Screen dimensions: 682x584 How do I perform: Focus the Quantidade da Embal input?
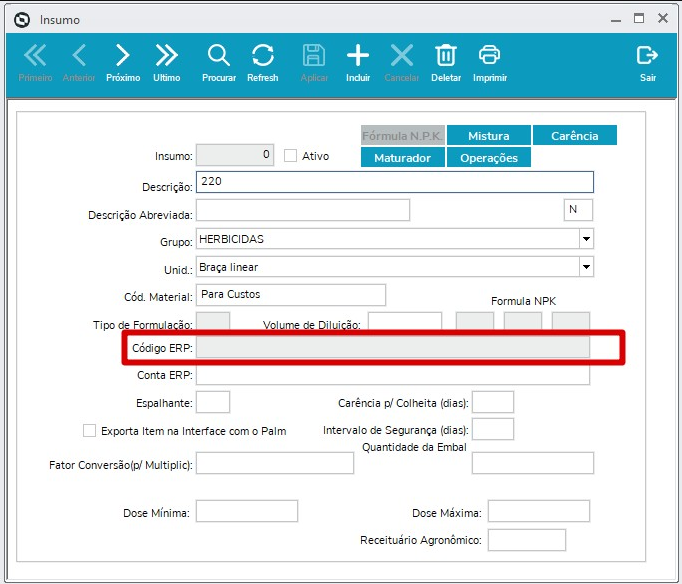(x=533, y=463)
